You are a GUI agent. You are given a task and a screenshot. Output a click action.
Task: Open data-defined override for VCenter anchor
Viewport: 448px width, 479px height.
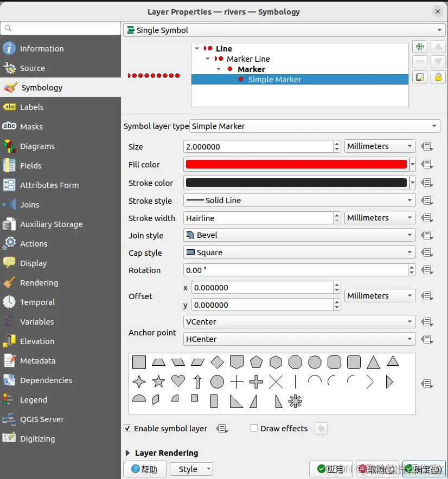[x=427, y=322]
